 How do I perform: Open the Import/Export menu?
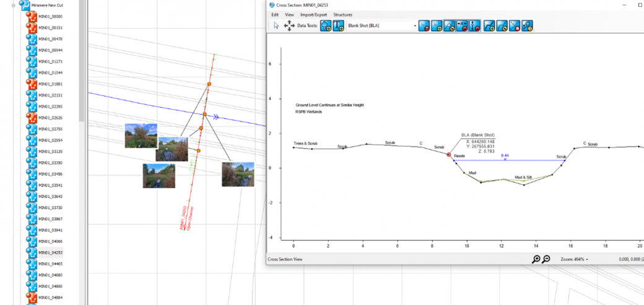(313, 14)
